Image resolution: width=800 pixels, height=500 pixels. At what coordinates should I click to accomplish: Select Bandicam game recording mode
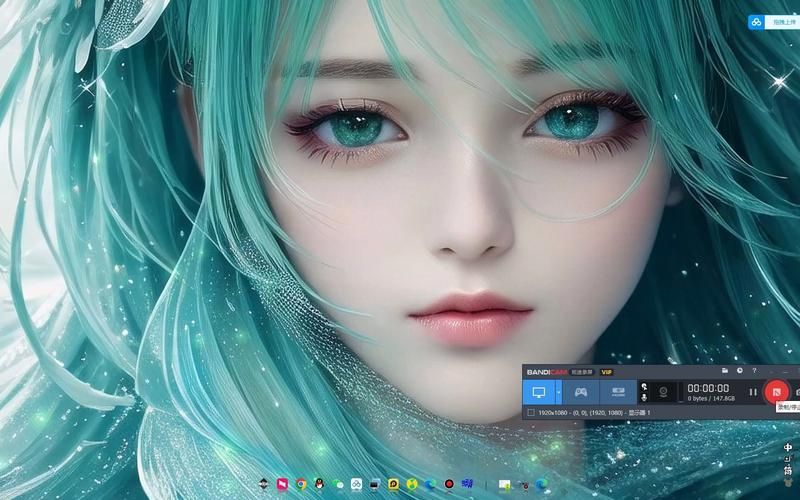point(581,392)
